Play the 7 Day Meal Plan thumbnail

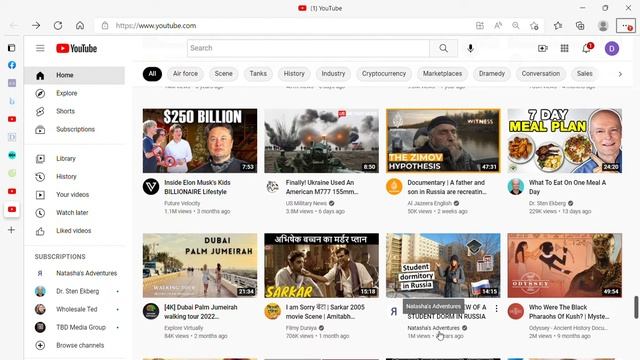pyautogui.click(x=564, y=140)
